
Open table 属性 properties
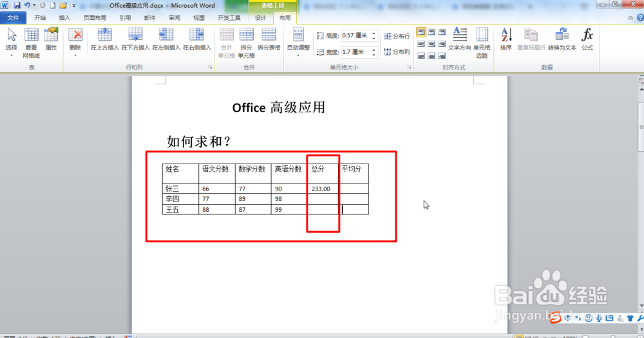pyautogui.click(x=51, y=39)
